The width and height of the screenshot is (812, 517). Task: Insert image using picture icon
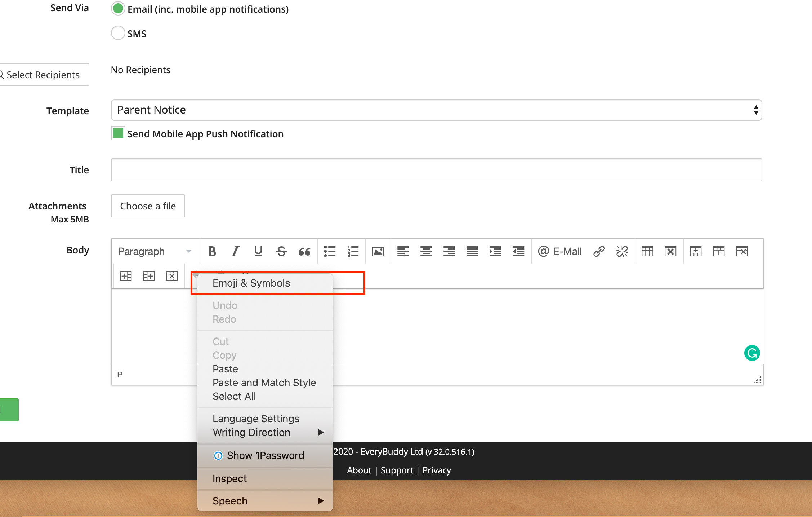[378, 251]
